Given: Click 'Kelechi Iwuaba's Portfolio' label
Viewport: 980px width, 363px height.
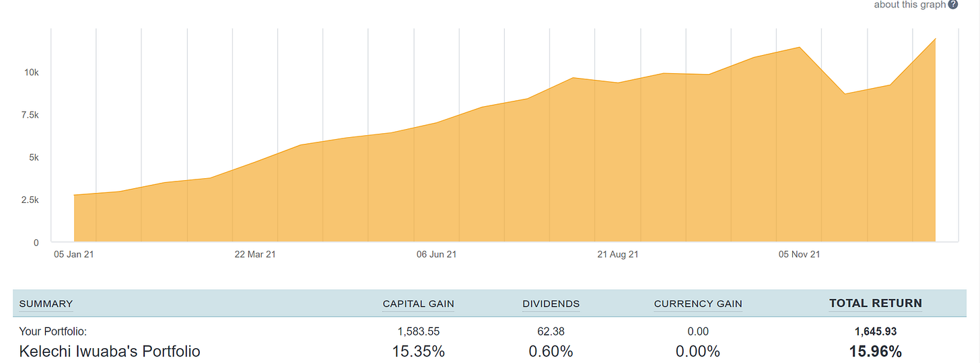Looking at the screenshot, I should 110,351.
